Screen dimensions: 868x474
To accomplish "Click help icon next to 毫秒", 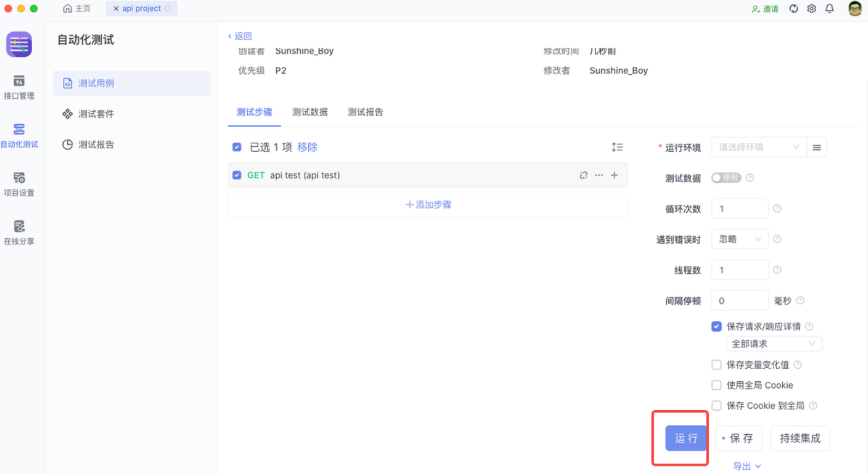I will pos(800,301).
